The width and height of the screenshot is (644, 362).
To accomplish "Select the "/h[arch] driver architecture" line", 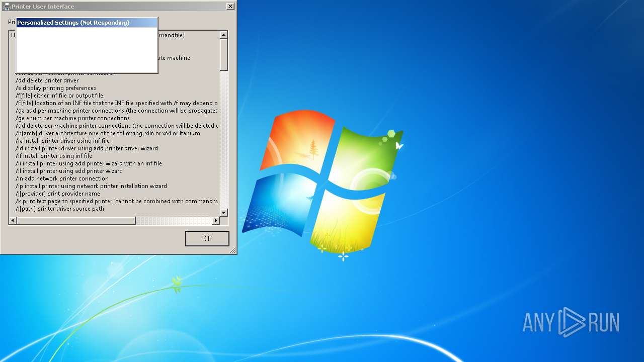I will pos(108,133).
